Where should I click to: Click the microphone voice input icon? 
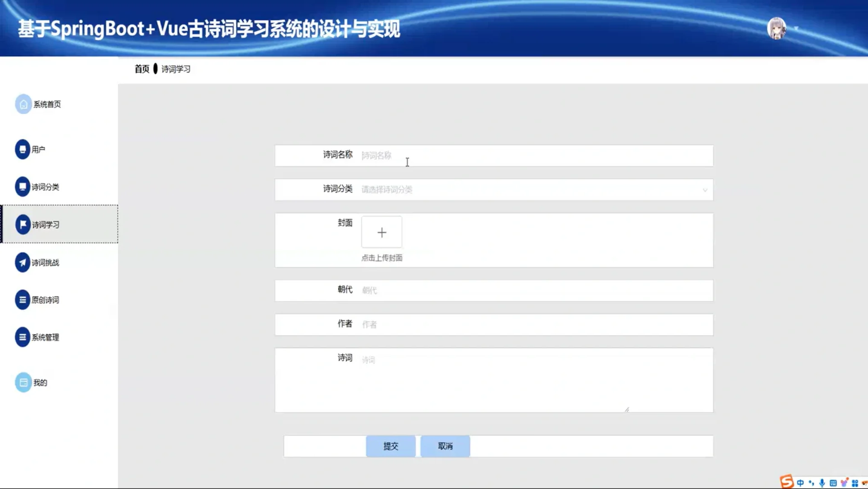tap(822, 482)
